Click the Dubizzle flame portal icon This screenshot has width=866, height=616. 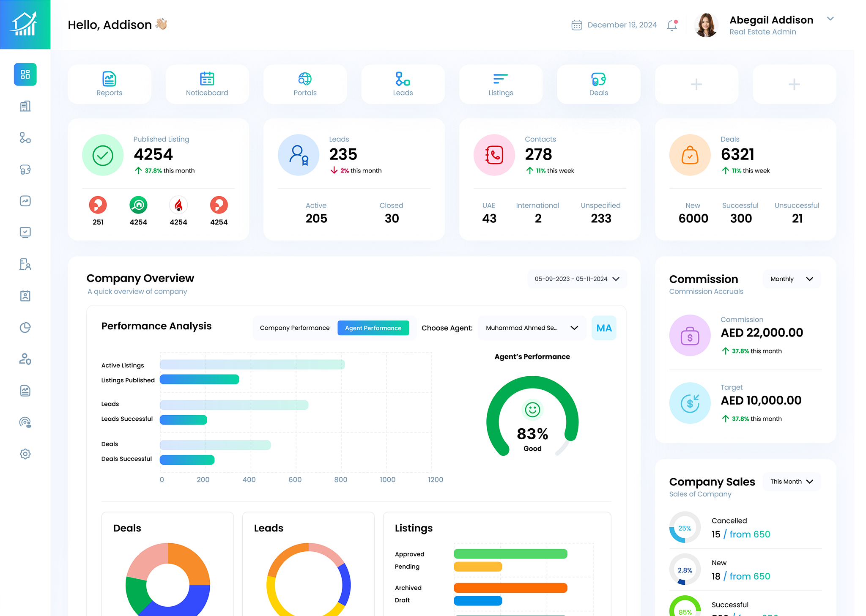(x=178, y=206)
